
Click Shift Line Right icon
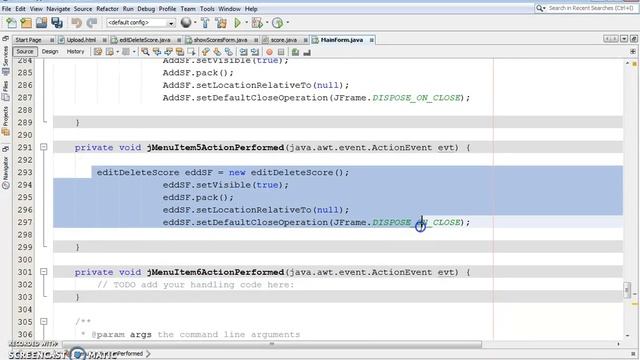[x=255, y=52]
